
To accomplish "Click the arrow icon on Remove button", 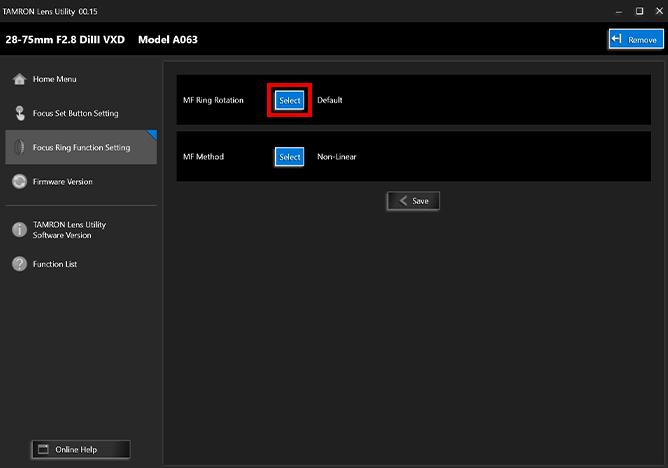I will point(617,39).
